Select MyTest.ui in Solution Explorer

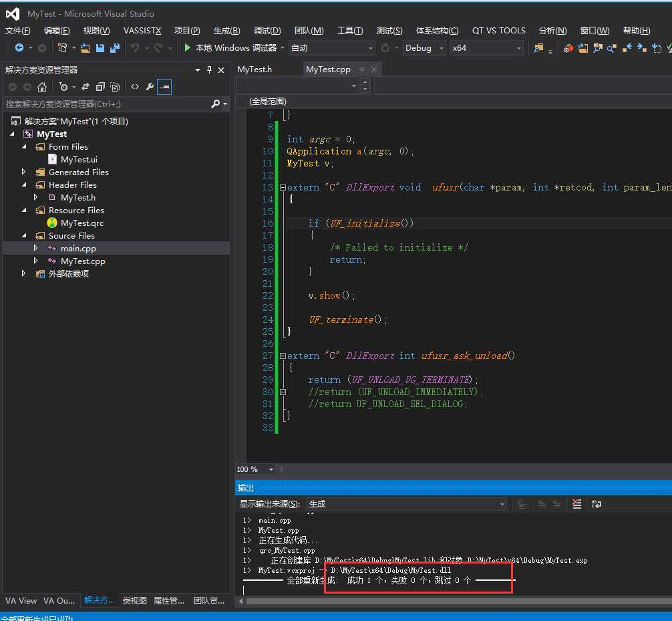tap(79, 159)
